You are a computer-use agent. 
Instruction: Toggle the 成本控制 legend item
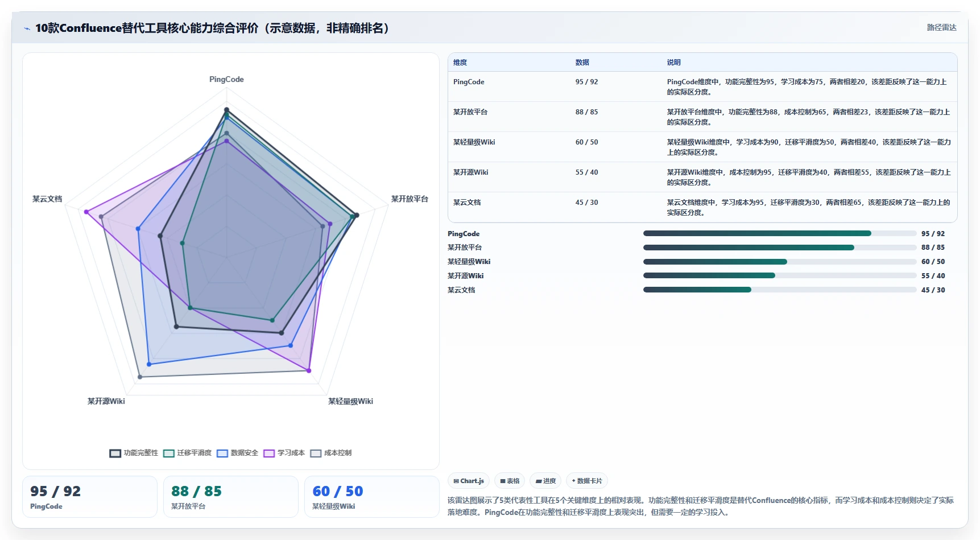pyautogui.click(x=330, y=453)
